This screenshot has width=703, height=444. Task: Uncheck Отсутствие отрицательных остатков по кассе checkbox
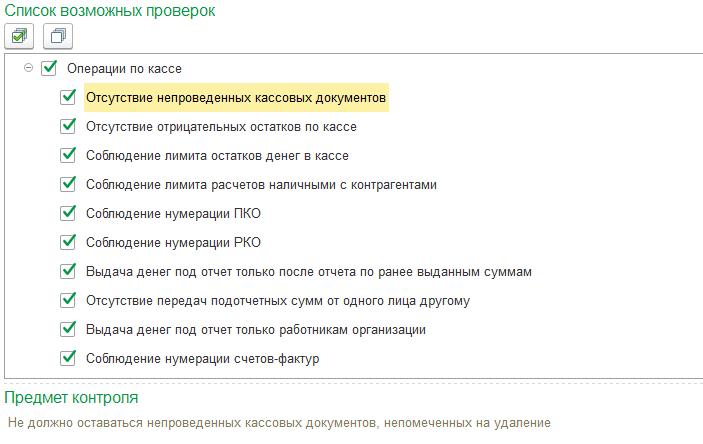(68, 127)
